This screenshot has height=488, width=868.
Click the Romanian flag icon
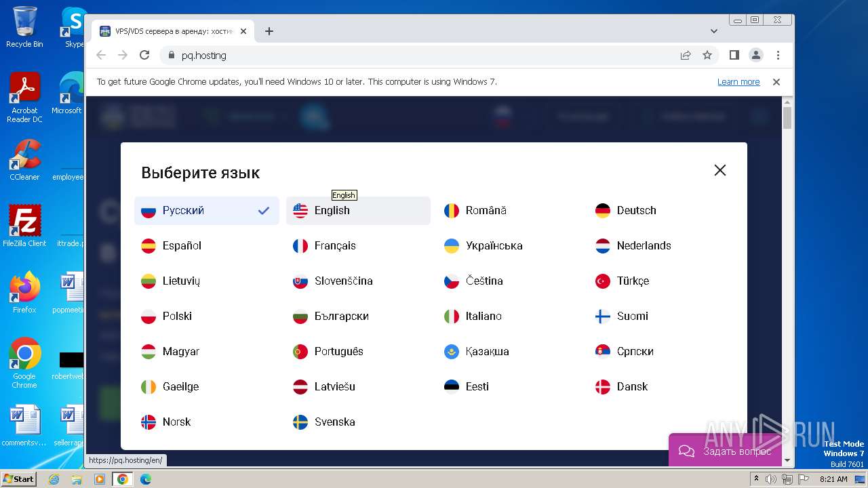(x=452, y=211)
